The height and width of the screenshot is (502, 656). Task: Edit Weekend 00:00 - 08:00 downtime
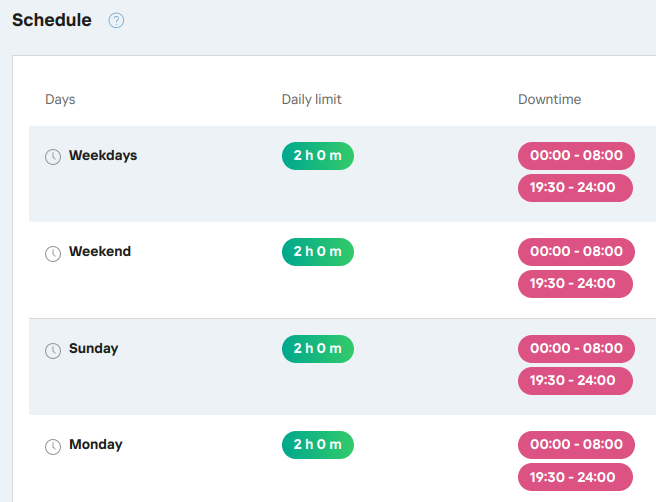tap(576, 252)
